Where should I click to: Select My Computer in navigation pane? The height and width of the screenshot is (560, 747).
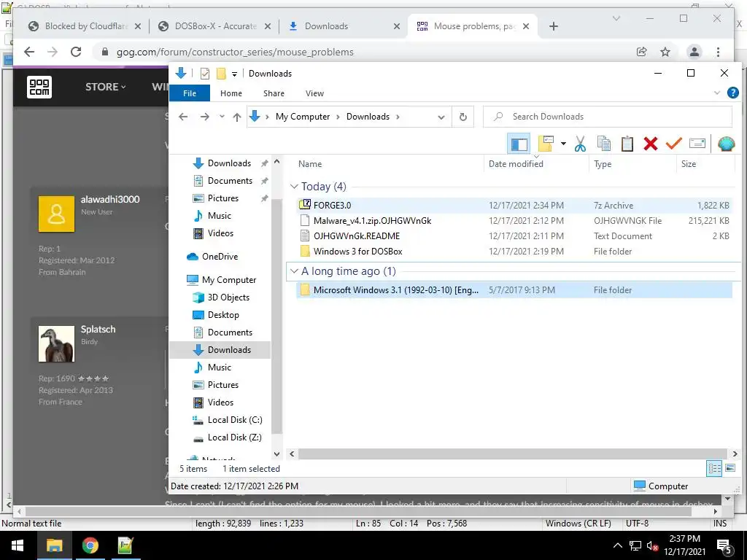tap(229, 280)
